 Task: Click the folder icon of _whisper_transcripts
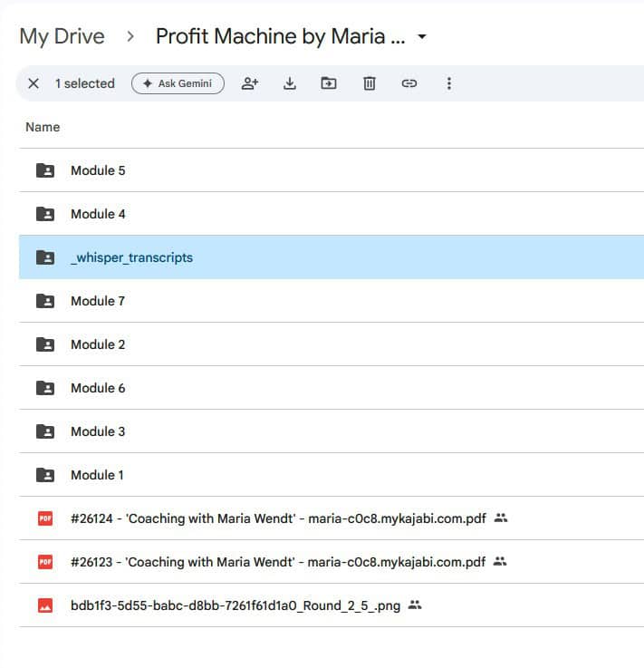pyautogui.click(x=45, y=257)
